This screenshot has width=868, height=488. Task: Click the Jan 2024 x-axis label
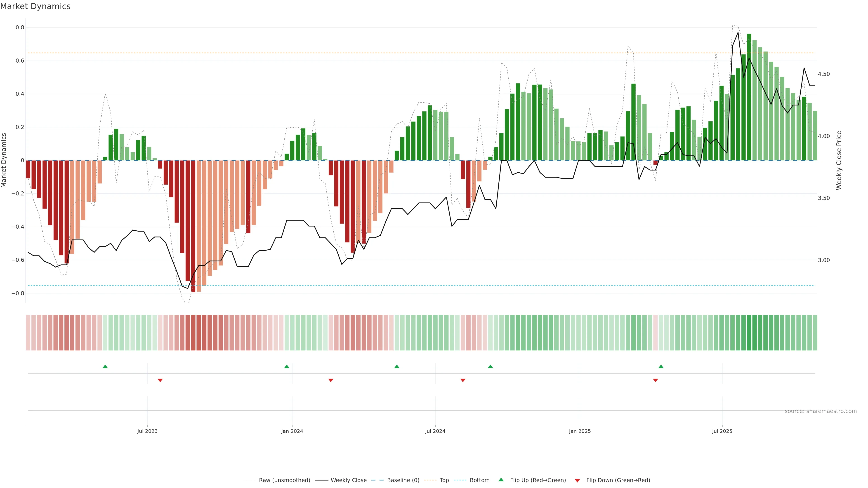click(292, 431)
